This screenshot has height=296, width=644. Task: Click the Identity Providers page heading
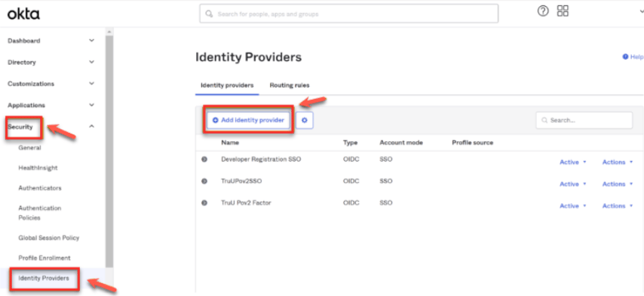[x=249, y=57]
